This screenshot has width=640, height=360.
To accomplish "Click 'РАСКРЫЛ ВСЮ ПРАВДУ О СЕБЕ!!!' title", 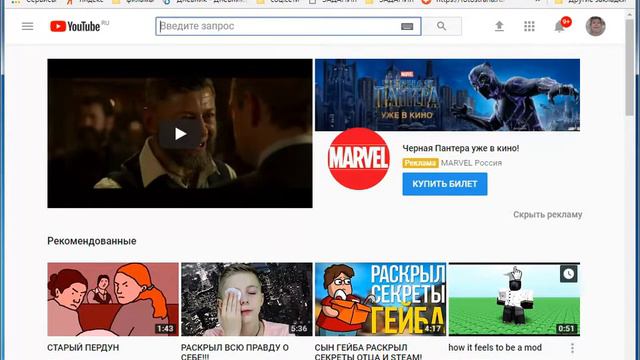I will click(x=235, y=352).
